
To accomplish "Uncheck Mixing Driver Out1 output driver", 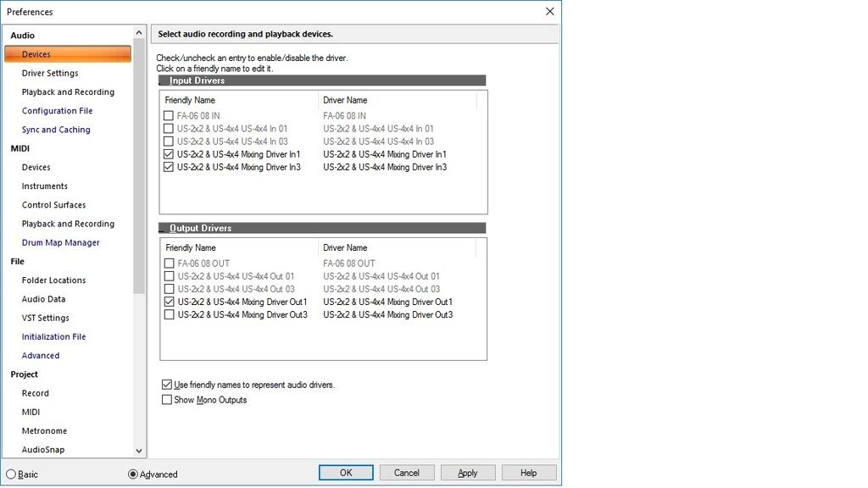I will (169, 302).
